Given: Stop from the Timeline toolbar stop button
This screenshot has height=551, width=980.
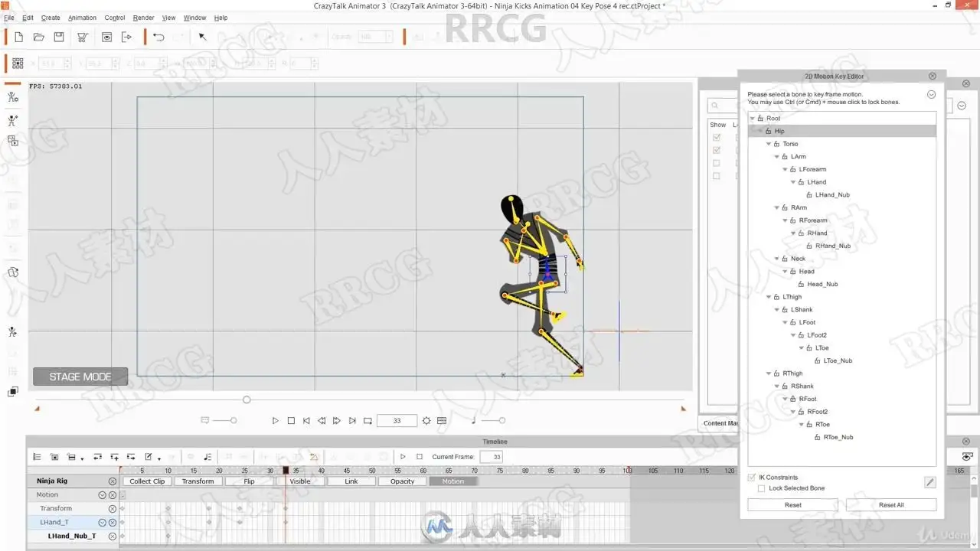Looking at the screenshot, I should pyautogui.click(x=420, y=457).
